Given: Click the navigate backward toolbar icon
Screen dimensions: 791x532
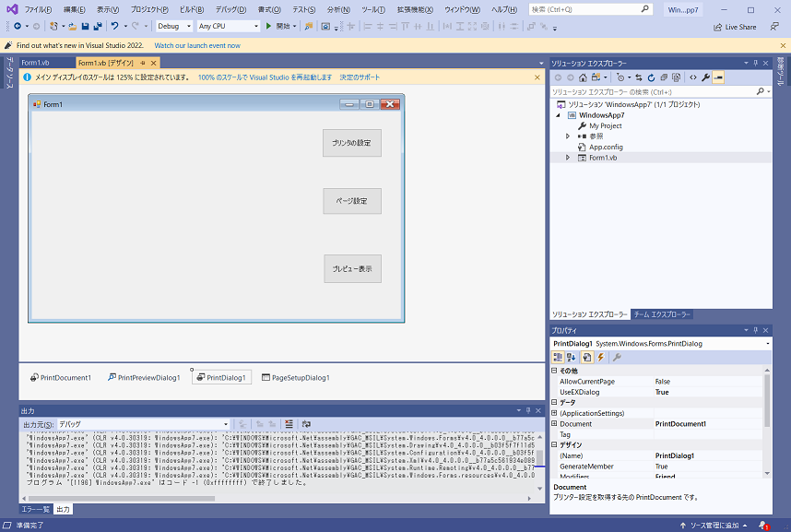Looking at the screenshot, I should point(18,26).
